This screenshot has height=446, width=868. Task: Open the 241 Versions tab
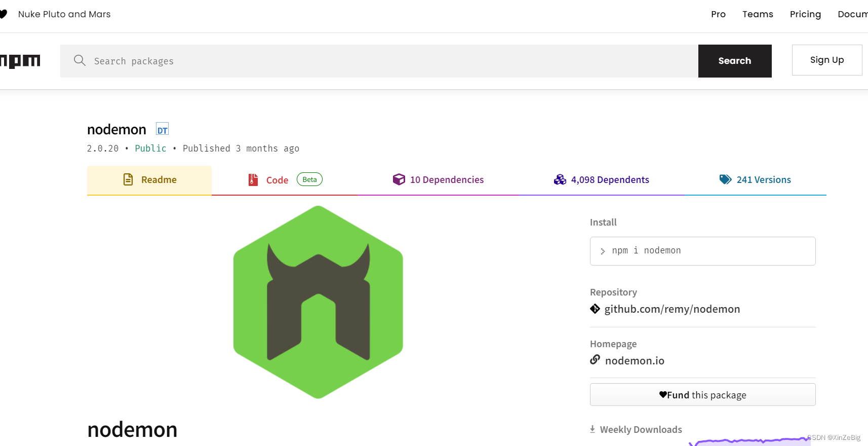[x=755, y=180]
